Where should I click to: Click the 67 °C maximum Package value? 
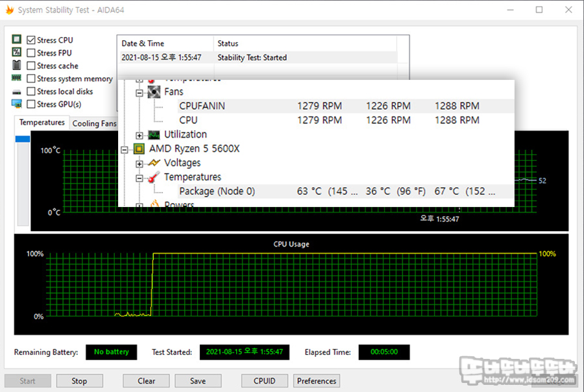pos(465,191)
